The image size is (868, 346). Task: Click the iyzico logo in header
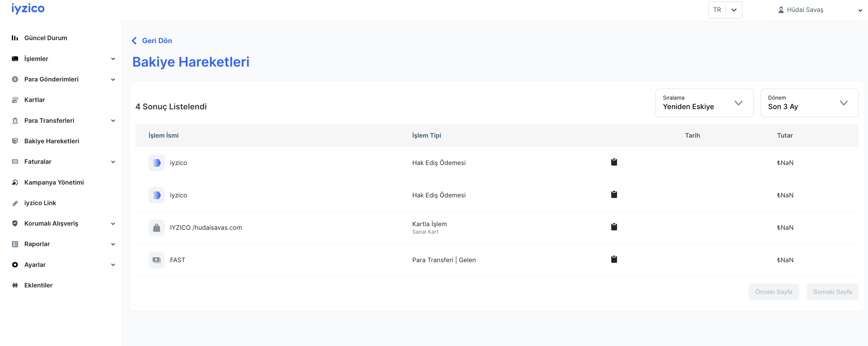tap(28, 9)
